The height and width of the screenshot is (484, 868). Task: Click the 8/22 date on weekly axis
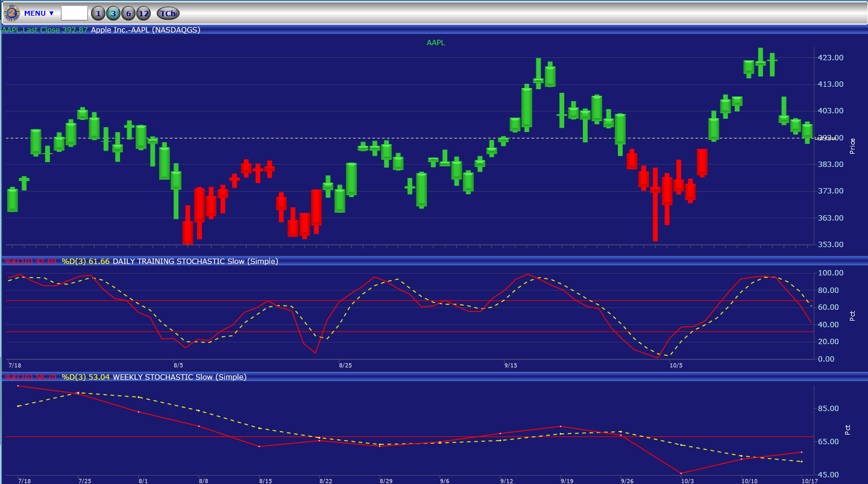325,480
